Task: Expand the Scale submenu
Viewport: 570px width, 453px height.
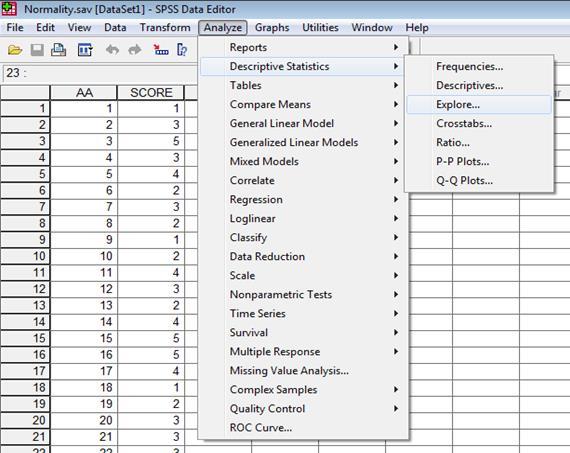Action: [x=302, y=276]
